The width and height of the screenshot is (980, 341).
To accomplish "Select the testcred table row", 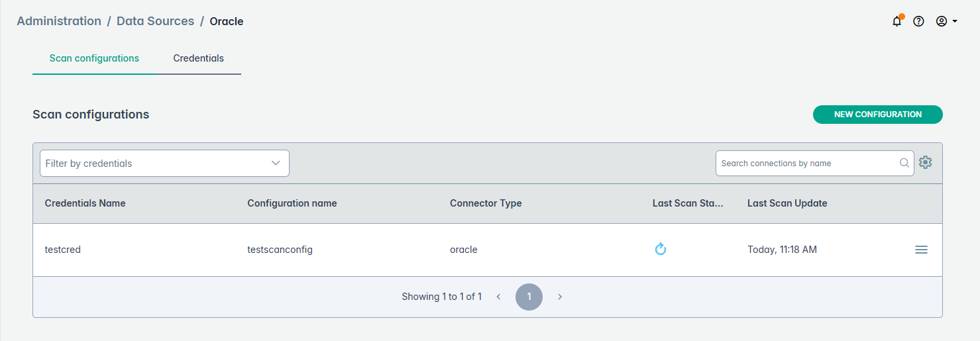I will click(63, 250).
